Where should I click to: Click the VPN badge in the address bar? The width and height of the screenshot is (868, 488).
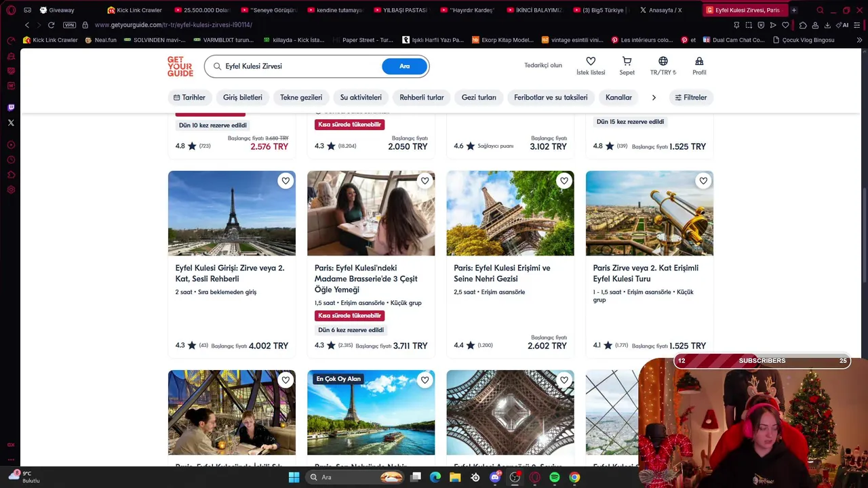(69, 25)
